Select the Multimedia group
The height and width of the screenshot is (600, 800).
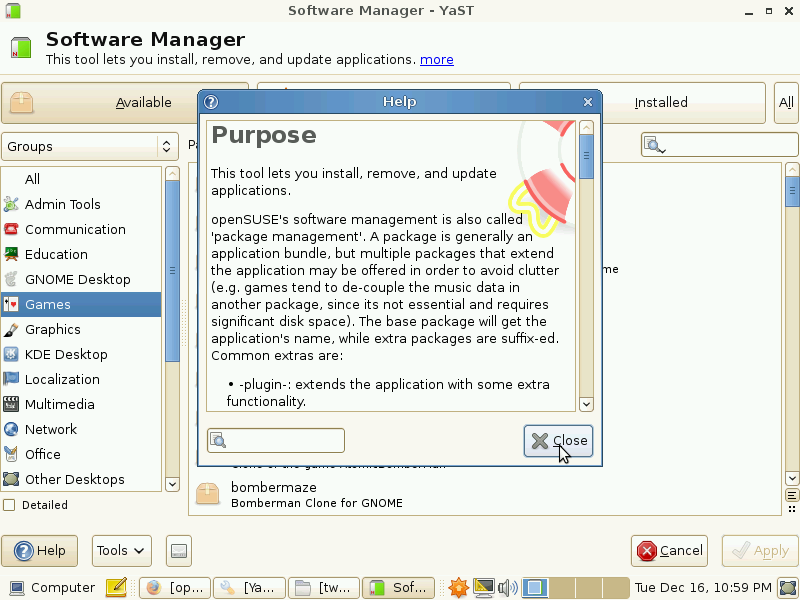click(x=81, y=405)
